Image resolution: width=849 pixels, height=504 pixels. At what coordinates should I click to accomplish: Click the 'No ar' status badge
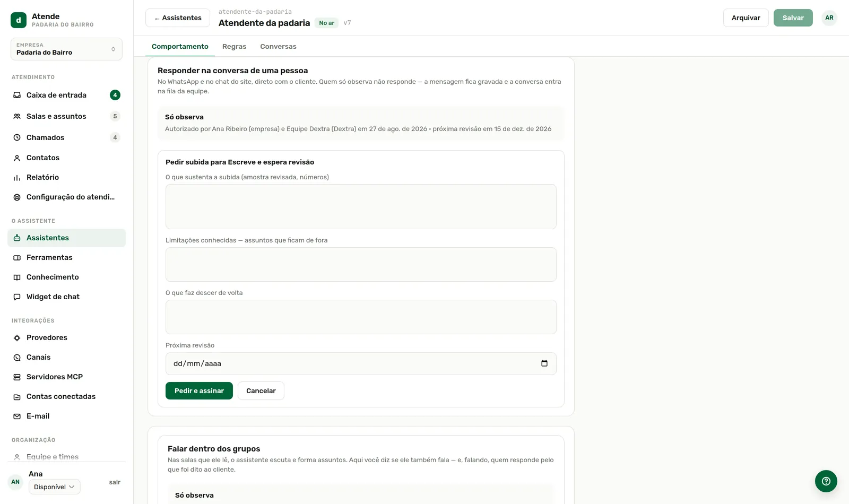click(327, 23)
